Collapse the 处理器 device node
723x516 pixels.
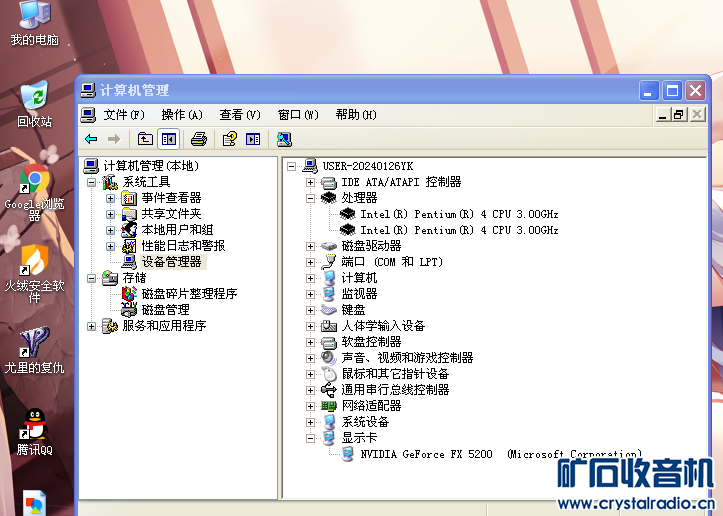[310, 198]
